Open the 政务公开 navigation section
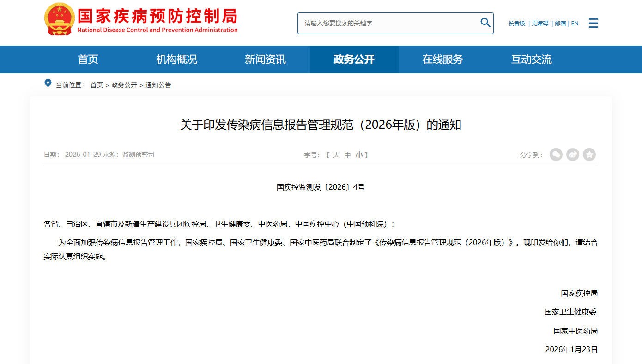The image size is (642, 364). [354, 60]
